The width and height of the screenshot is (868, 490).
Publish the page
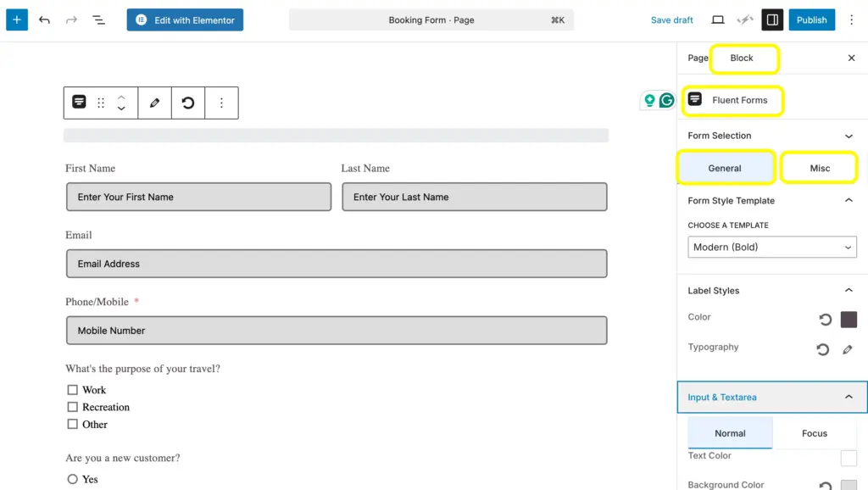[x=811, y=19]
